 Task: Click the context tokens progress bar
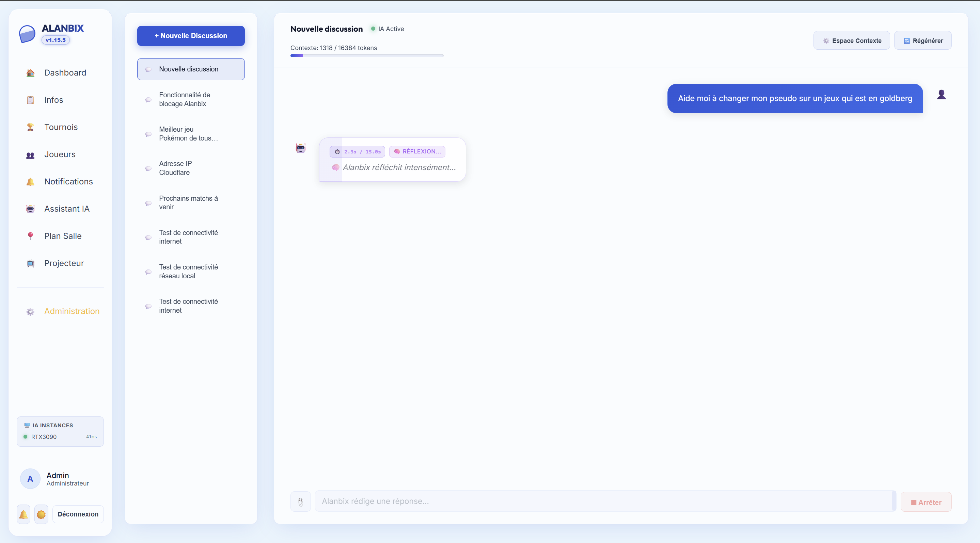click(367, 56)
